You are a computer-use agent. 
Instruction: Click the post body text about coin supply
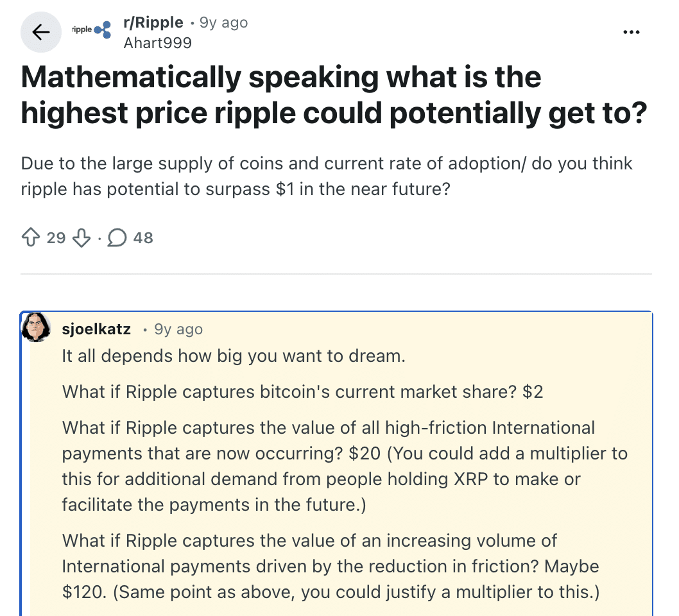point(327,176)
